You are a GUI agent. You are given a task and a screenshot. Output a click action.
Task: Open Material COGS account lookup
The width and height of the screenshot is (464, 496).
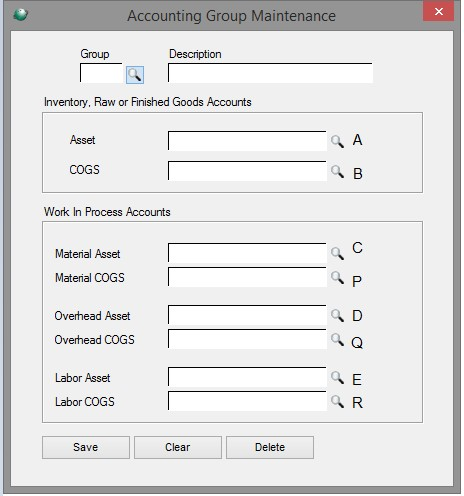[x=337, y=277]
